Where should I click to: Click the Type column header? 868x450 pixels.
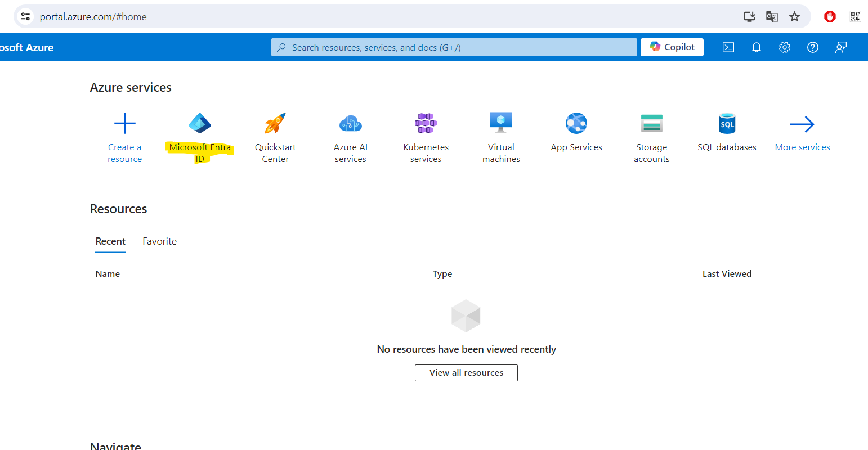(x=442, y=274)
